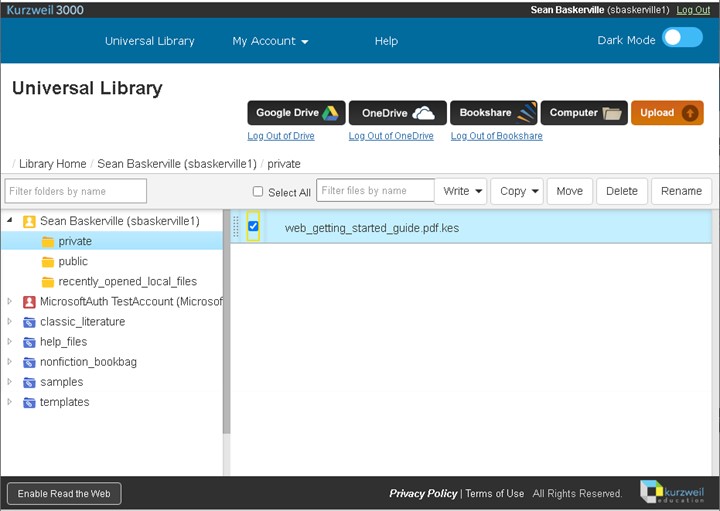Screen dimensions: 720x511
Task: Open the Privacy Policy link
Action: coord(423,494)
